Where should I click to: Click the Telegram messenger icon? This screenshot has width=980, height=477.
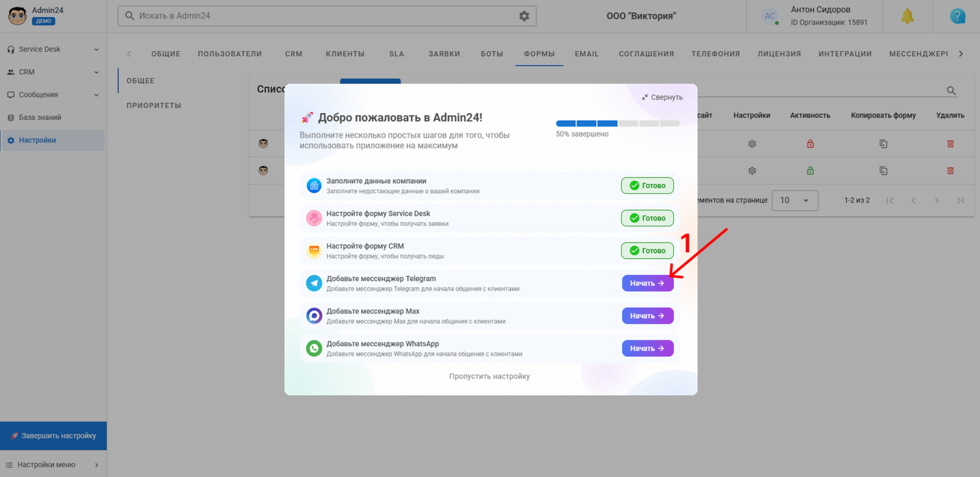pos(314,283)
